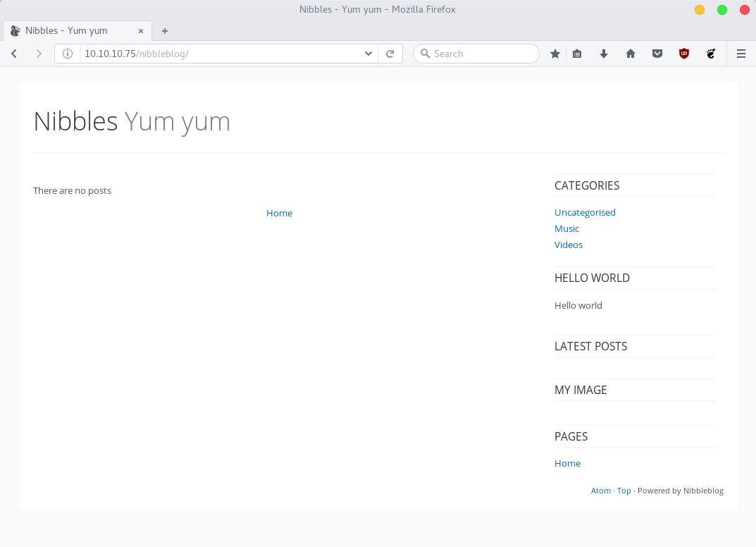
Task: Click the GNOME foot extension icon
Action: click(711, 54)
